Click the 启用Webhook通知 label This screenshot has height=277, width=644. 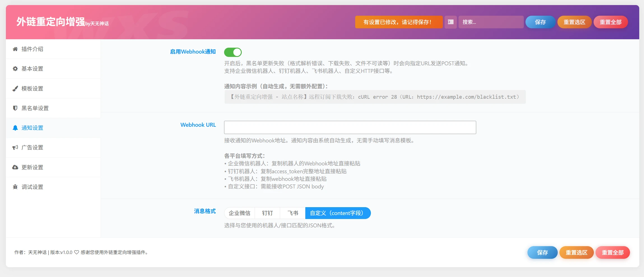click(193, 52)
